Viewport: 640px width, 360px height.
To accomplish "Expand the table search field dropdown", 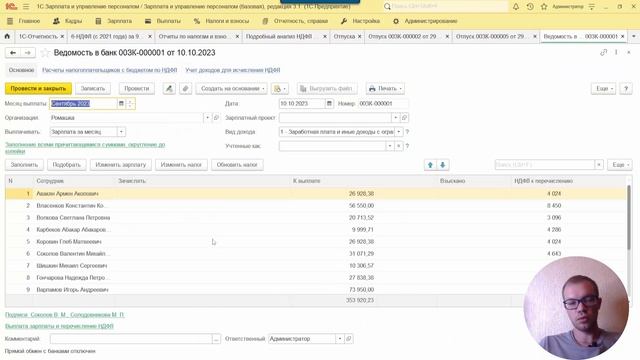I will tap(599, 165).
